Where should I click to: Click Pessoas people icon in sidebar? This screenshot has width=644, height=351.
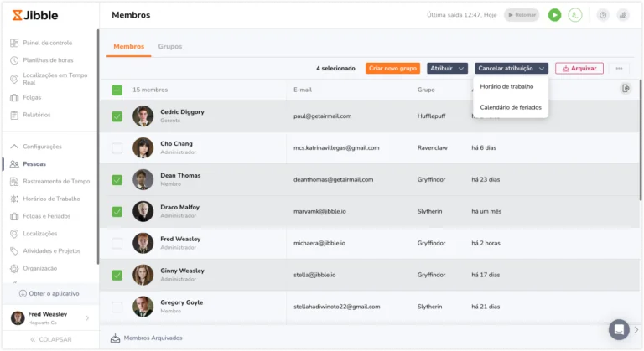pos(14,164)
